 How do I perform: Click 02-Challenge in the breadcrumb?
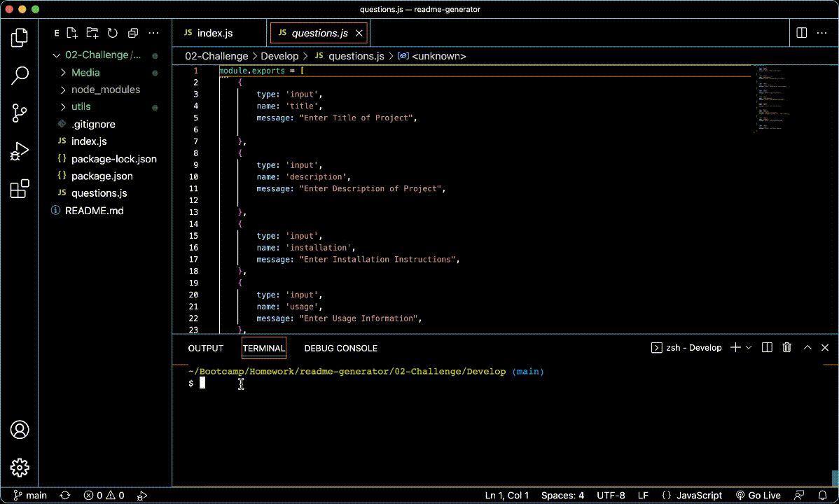coord(216,56)
